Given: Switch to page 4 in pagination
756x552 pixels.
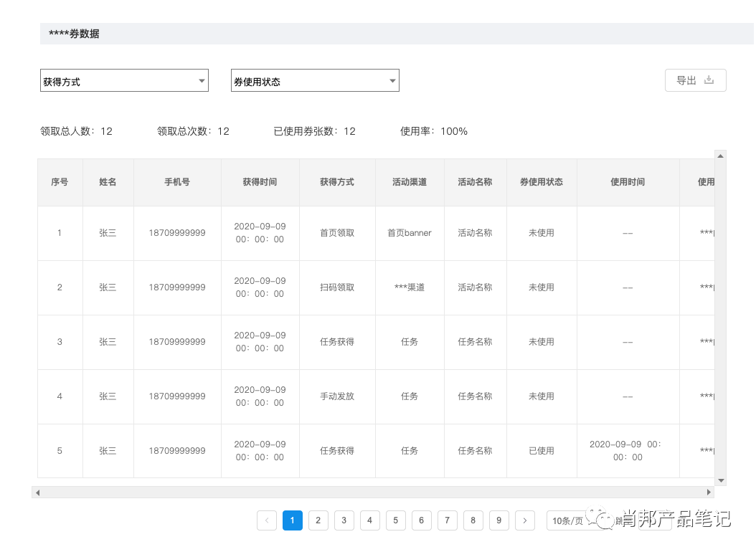Looking at the screenshot, I should 370,520.
